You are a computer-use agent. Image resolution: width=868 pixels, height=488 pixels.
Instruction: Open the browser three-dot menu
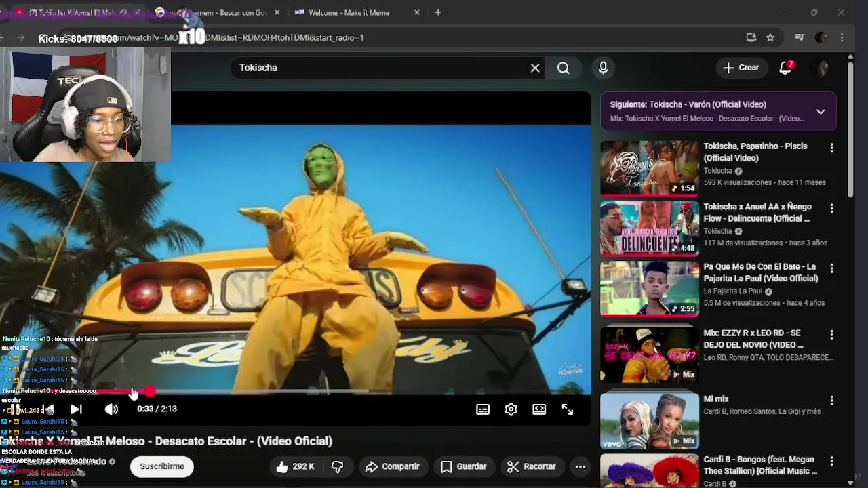tap(842, 37)
